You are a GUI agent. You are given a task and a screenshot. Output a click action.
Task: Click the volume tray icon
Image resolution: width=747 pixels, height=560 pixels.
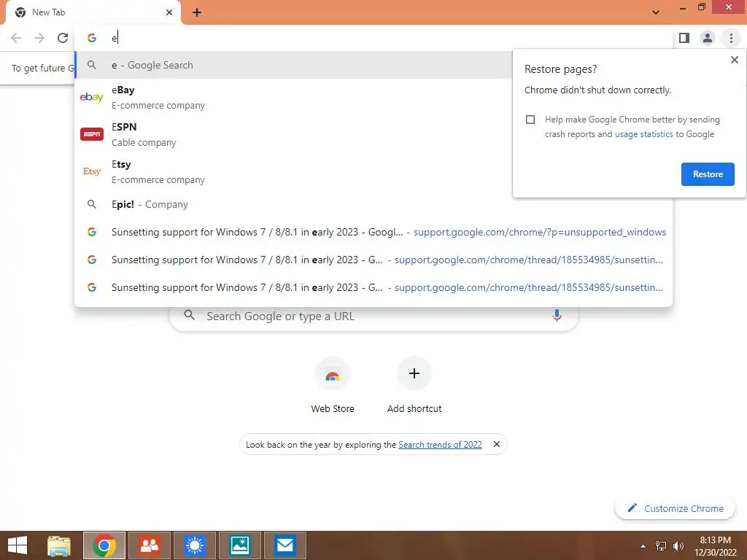tap(678, 546)
